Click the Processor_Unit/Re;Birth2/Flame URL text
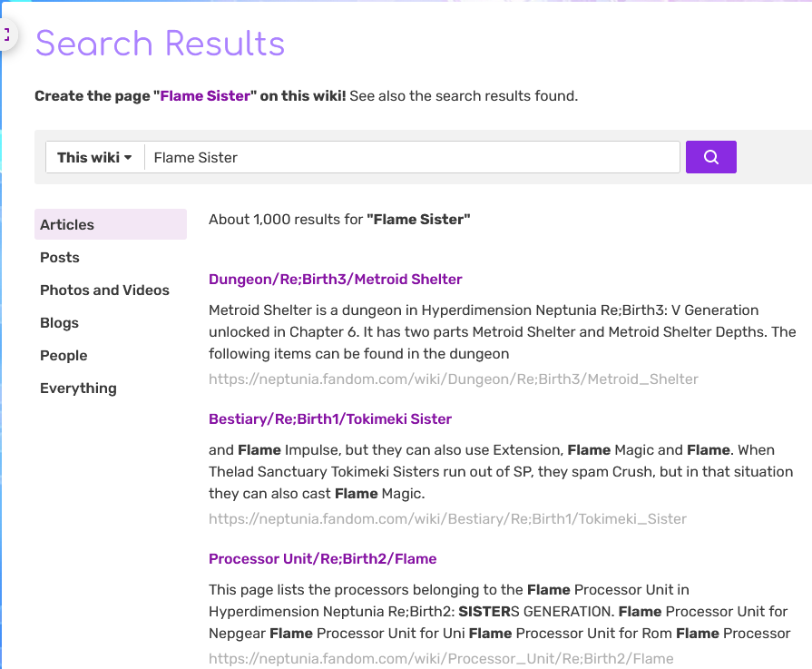The image size is (812, 669). pyautogui.click(x=441, y=659)
